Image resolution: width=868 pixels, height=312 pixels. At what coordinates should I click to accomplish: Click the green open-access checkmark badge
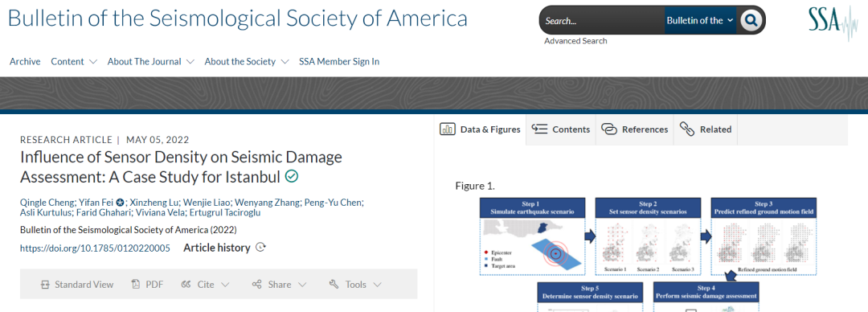pos(291,177)
